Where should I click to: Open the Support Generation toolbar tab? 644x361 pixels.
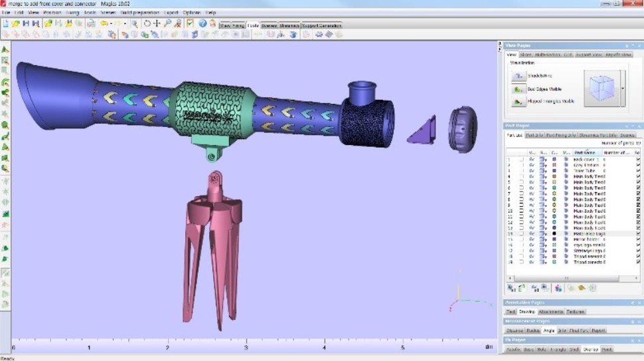(322, 26)
